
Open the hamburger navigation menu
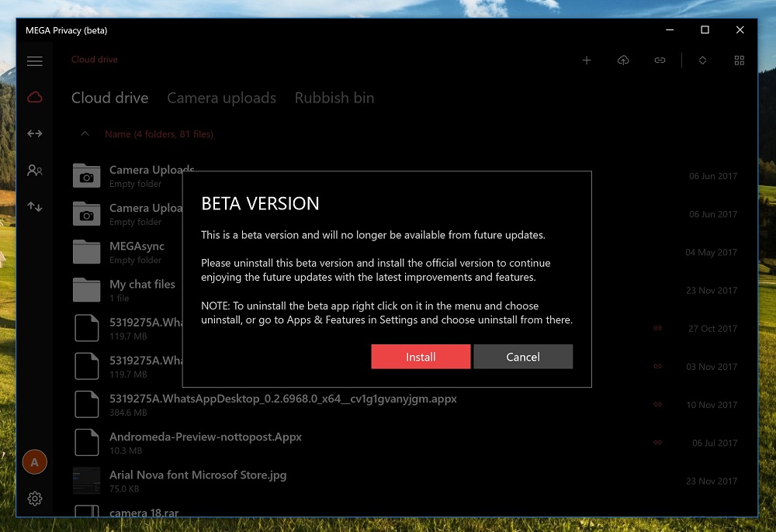(35, 60)
